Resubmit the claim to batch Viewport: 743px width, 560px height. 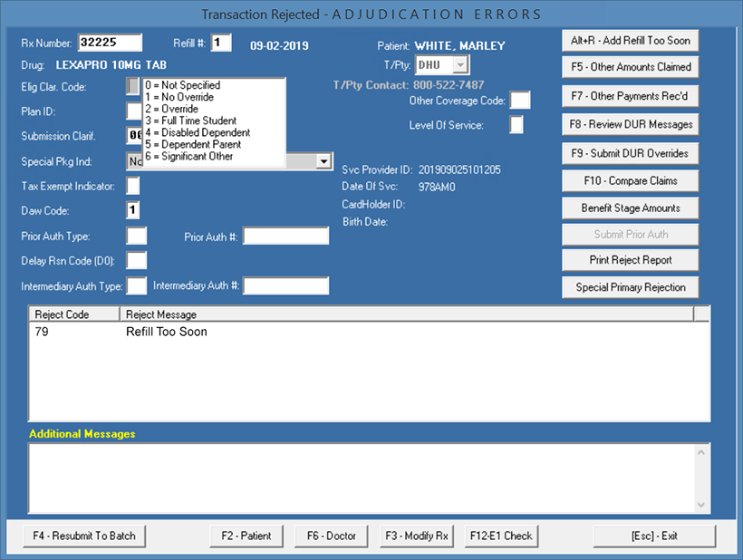pos(83,536)
